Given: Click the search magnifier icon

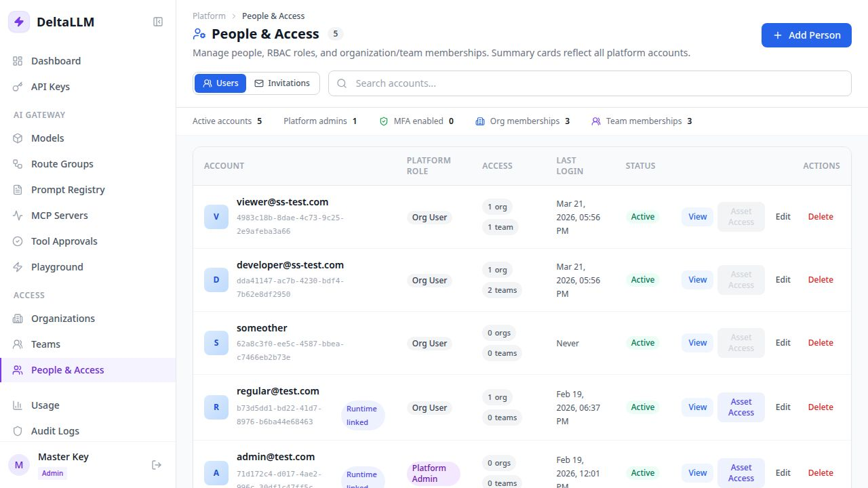Looking at the screenshot, I should [342, 83].
